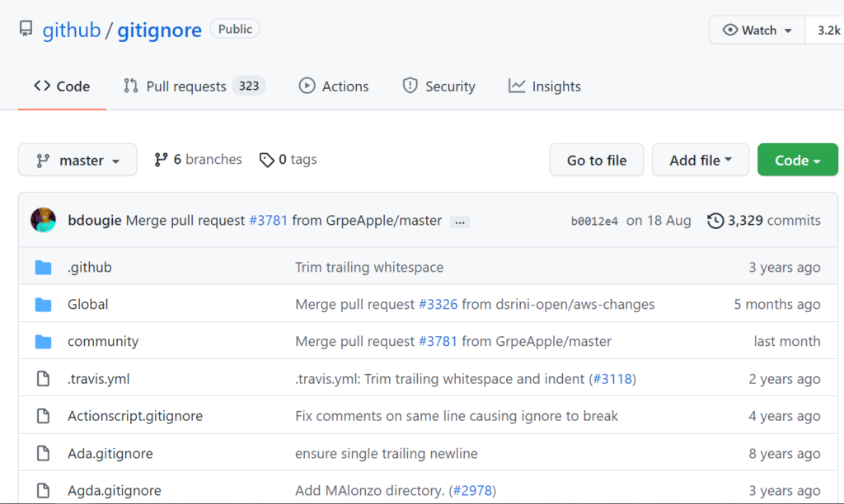844x504 pixels.
Task: Click the community folder icon
Action: coord(43,342)
